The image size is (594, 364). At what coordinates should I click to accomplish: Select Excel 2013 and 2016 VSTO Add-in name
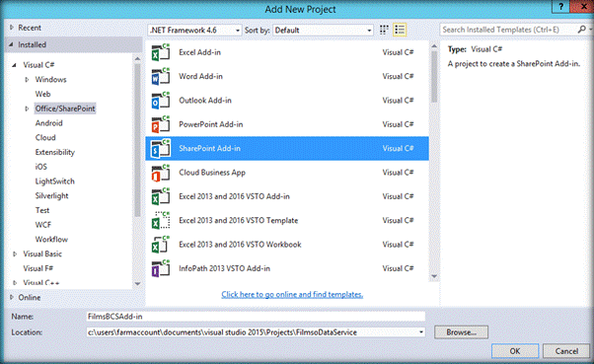(234, 196)
